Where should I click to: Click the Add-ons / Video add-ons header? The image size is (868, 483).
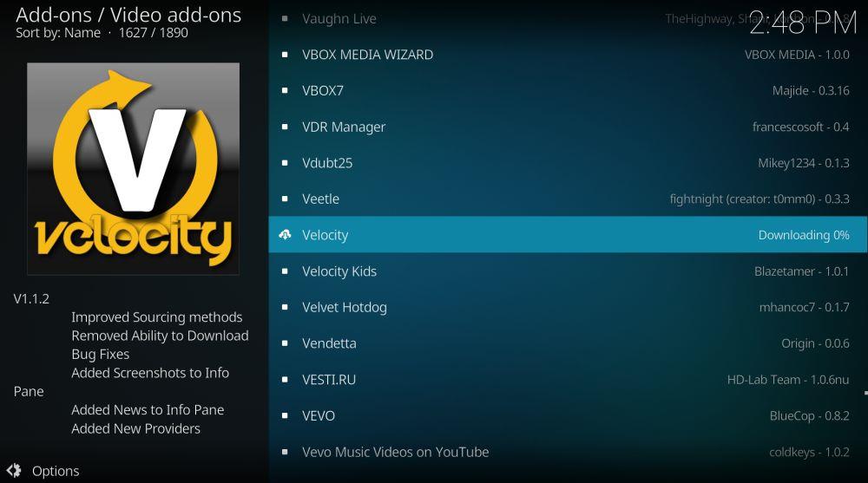[x=128, y=15]
